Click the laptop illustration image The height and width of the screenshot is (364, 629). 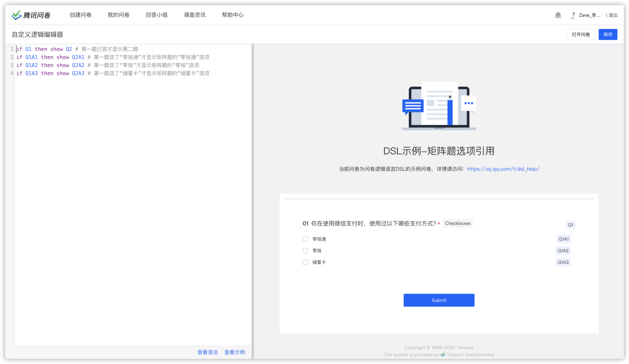click(439, 106)
